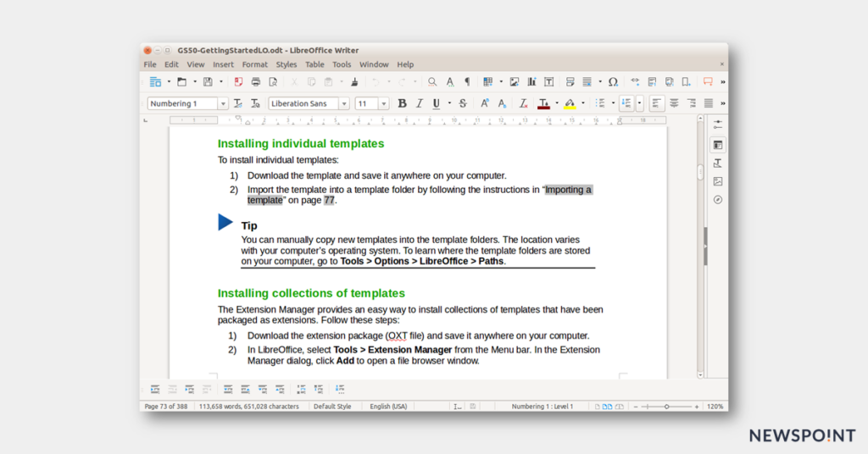Open sidebar Properties deck
Viewport: 868px width, 454px height.
pyautogui.click(x=717, y=145)
